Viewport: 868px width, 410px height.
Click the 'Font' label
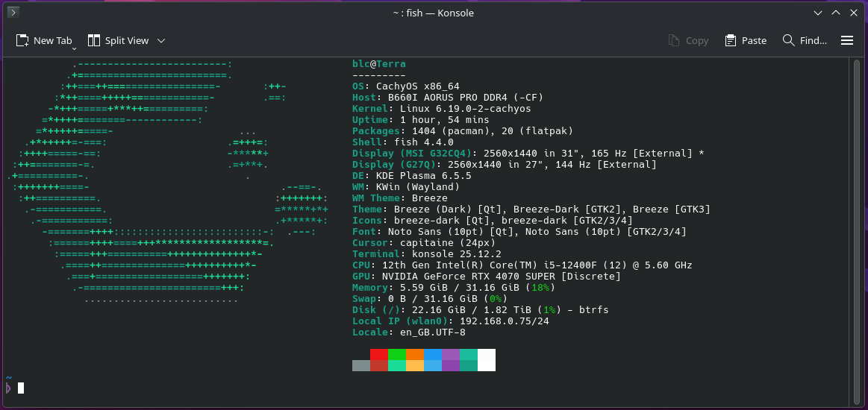pos(364,232)
